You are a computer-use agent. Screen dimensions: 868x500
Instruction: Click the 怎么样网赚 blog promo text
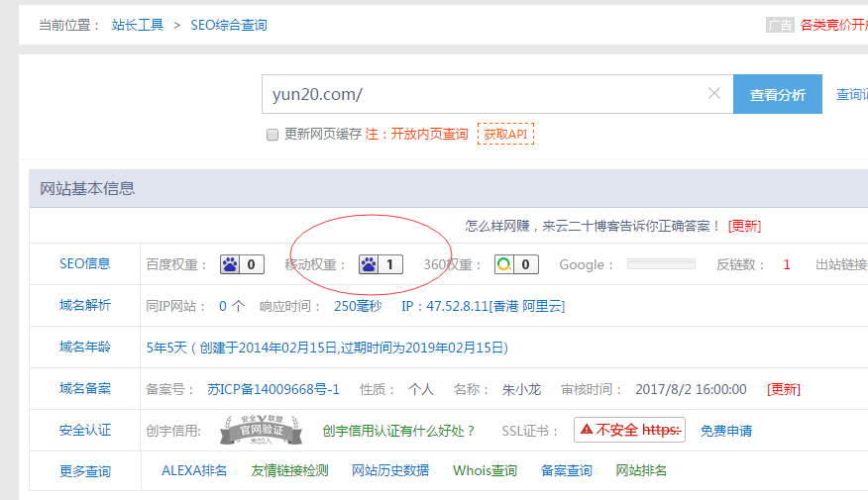click(593, 226)
